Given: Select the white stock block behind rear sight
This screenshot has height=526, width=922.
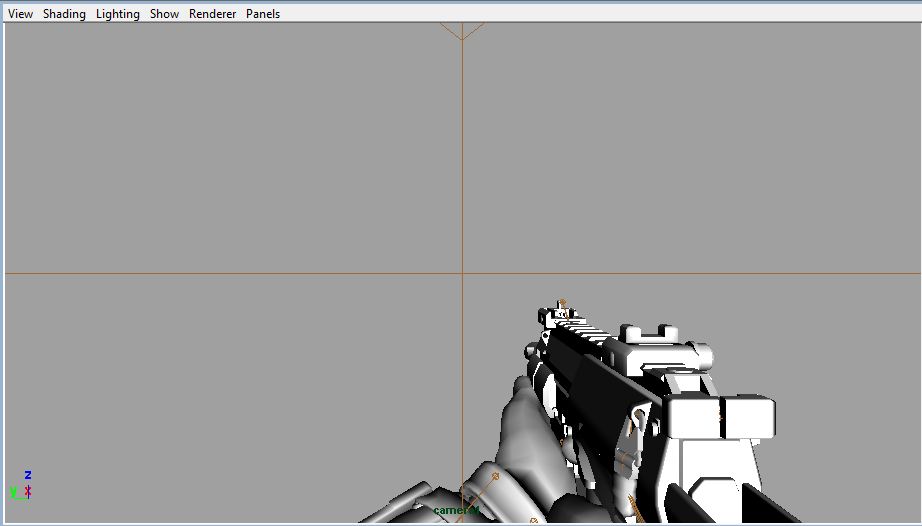Looking at the screenshot, I should coord(722,417).
